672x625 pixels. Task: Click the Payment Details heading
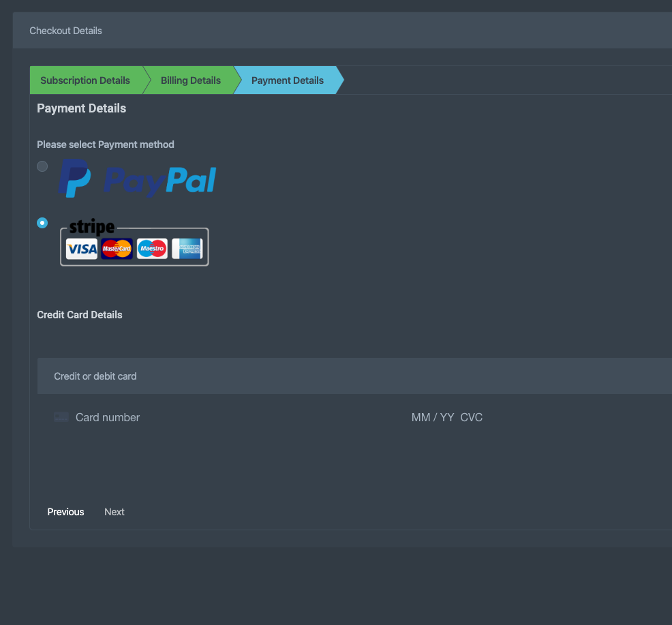81,108
